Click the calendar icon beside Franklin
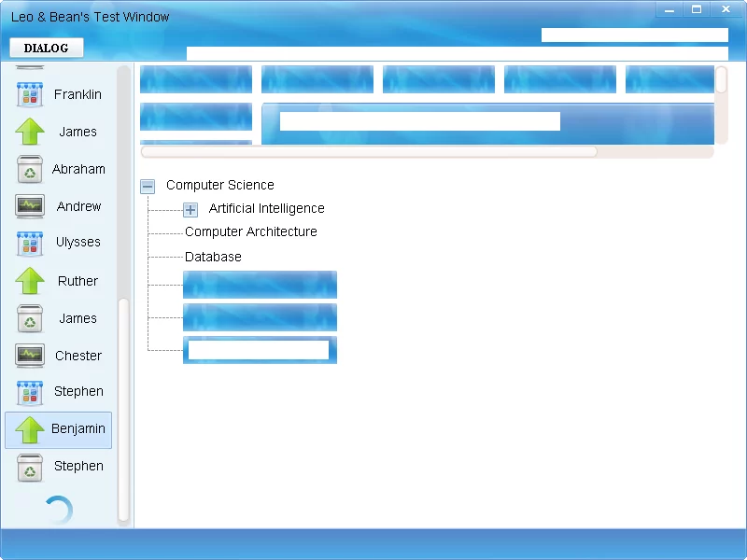 pos(30,94)
